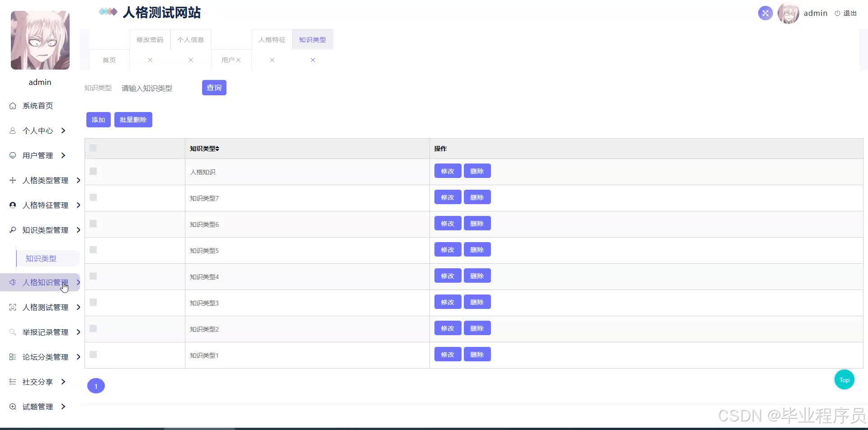Click the 操作 column header
This screenshot has height=430, width=868.
click(440, 149)
